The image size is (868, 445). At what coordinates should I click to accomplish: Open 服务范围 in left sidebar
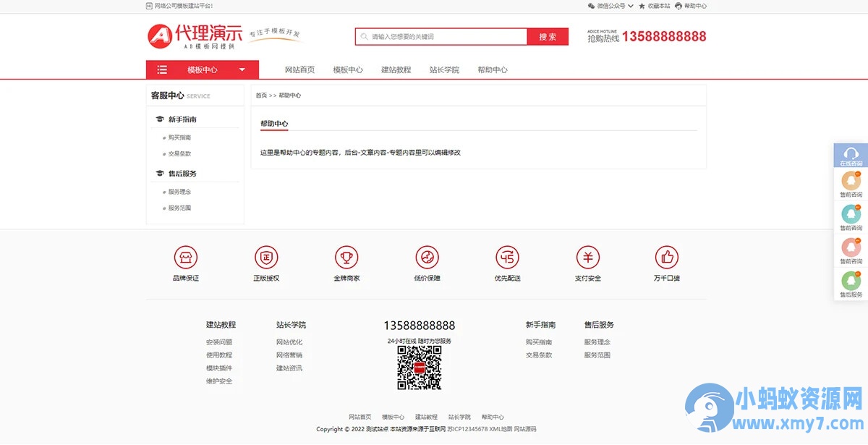(x=179, y=208)
